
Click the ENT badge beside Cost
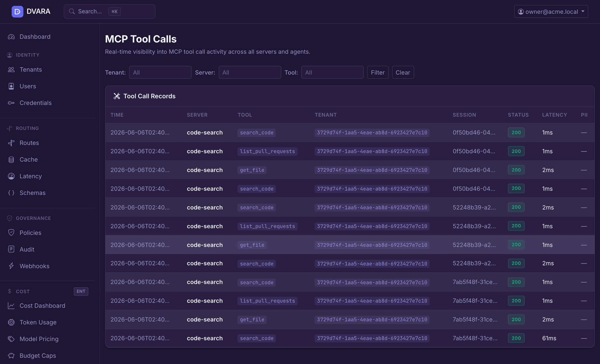(x=81, y=291)
